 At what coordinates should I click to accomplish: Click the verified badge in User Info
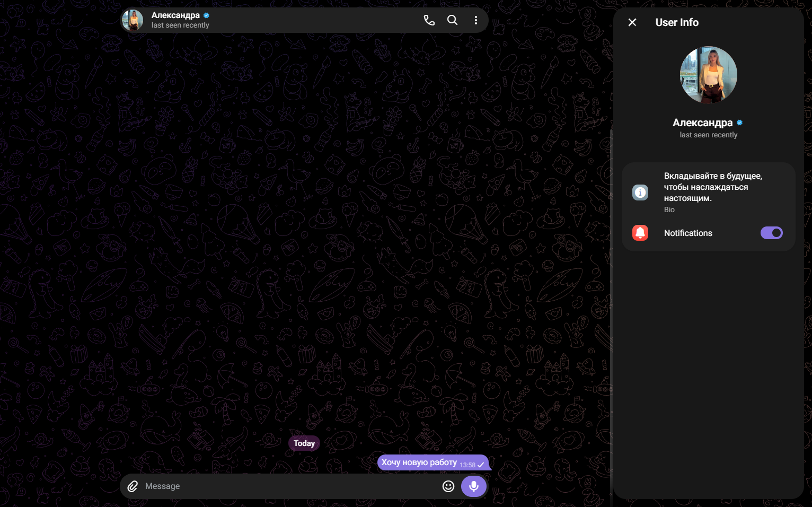(739, 123)
